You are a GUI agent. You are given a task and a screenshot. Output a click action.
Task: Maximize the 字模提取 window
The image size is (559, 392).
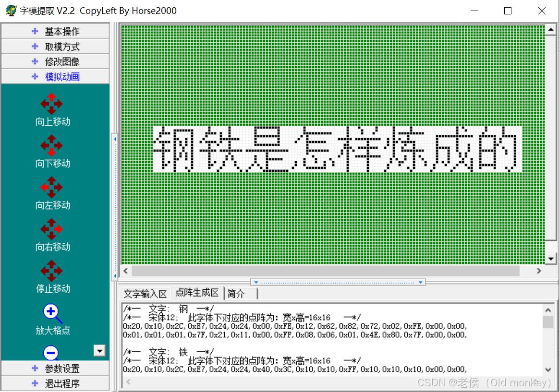508,11
